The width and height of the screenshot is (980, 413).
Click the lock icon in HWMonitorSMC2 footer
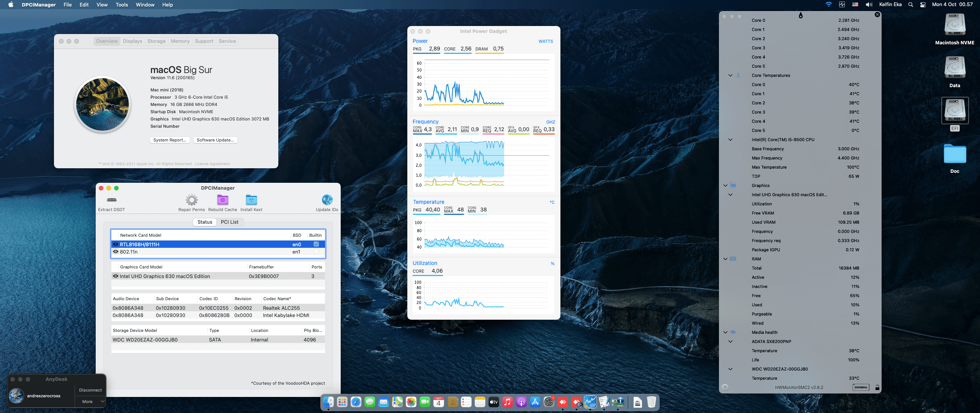[x=877, y=387]
